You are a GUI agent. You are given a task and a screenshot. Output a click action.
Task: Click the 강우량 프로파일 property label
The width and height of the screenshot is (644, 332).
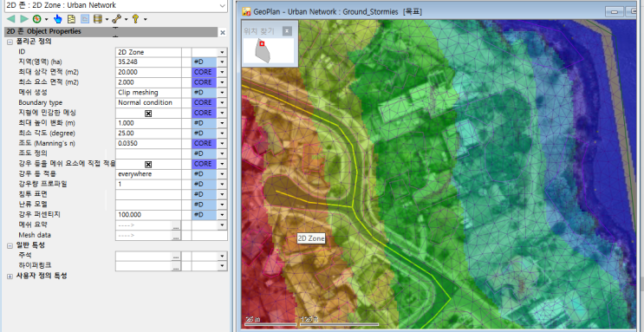[42, 184]
